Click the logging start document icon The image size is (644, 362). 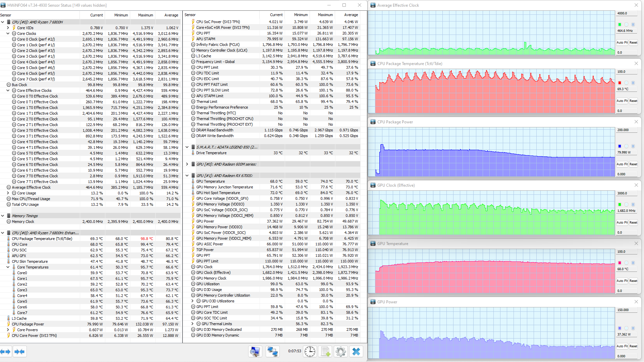(x=325, y=351)
